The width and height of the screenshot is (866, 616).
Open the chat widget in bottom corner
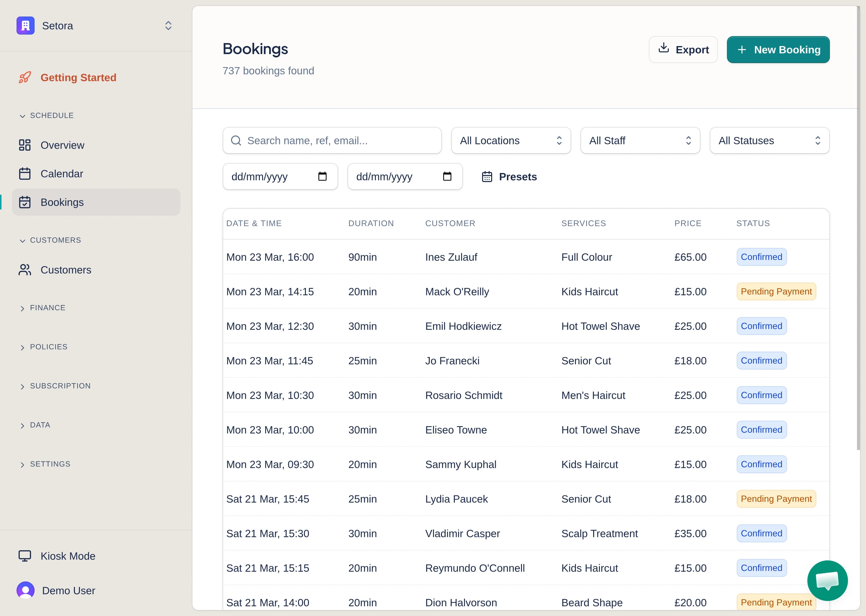[x=828, y=580]
